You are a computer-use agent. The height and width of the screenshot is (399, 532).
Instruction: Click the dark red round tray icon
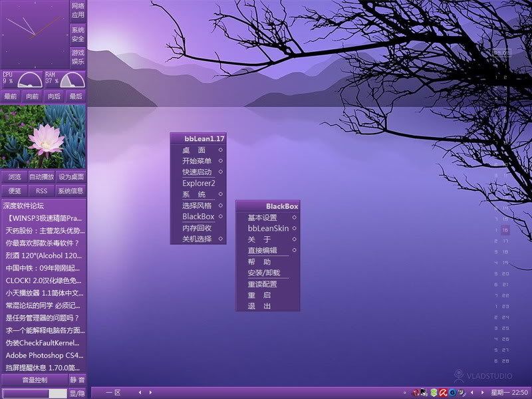coord(415,392)
